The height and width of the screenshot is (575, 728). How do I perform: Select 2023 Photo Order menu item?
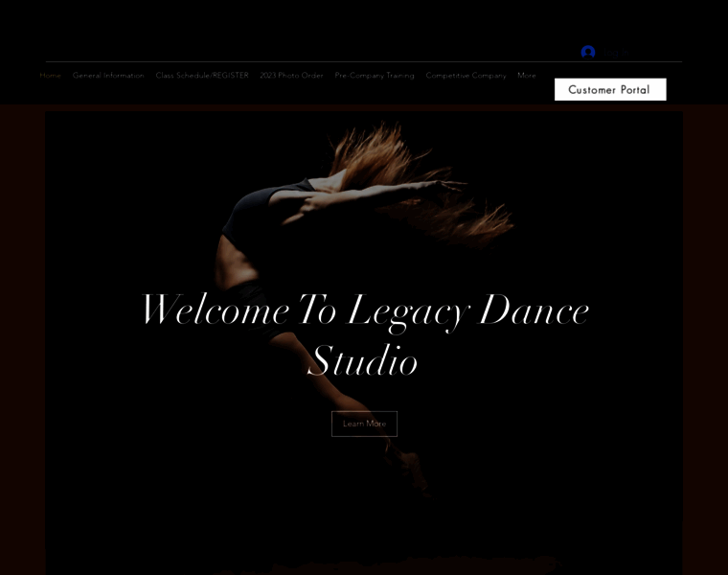point(291,76)
